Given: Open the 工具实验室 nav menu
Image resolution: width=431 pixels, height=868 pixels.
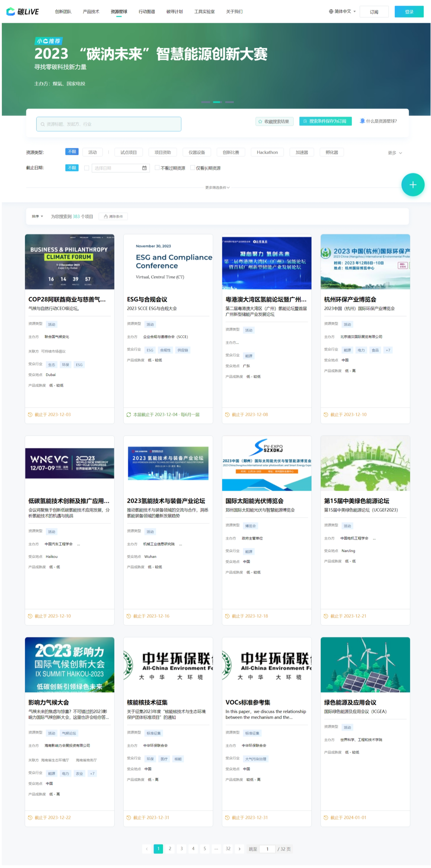Looking at the screenshot, I should [x=204, y=11].
